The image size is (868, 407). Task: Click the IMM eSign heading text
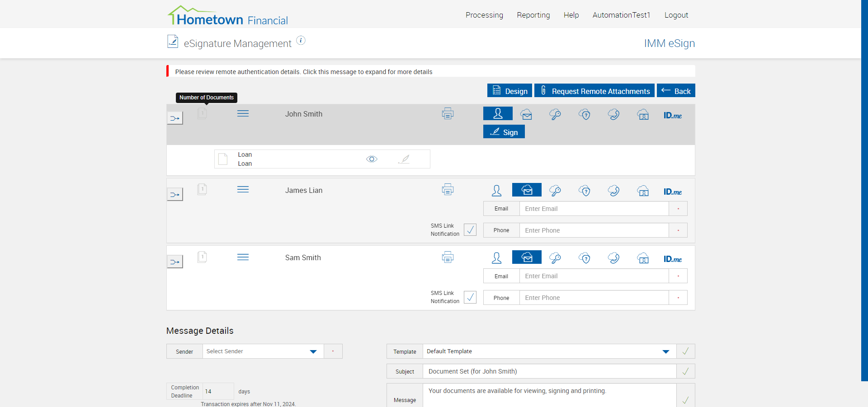tap(670, 43)
